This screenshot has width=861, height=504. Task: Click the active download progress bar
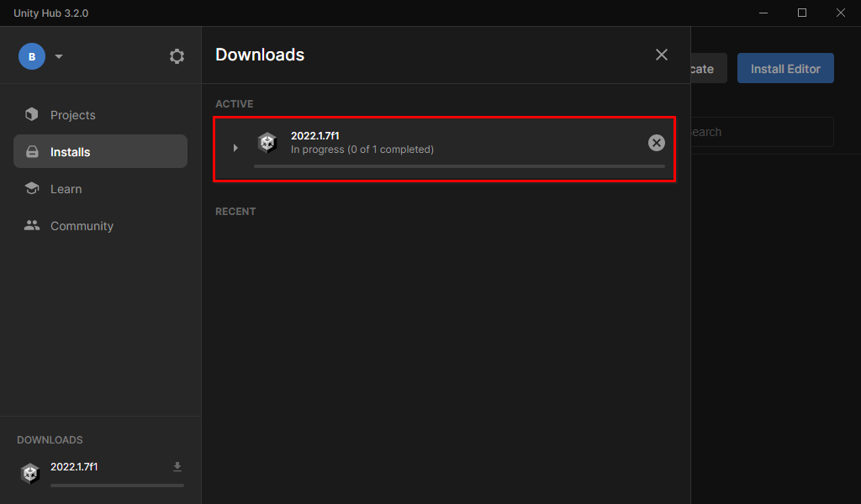459,166
